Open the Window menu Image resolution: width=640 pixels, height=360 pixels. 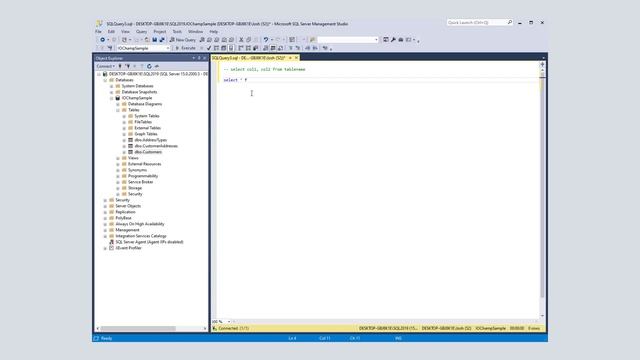coord(196,31)
